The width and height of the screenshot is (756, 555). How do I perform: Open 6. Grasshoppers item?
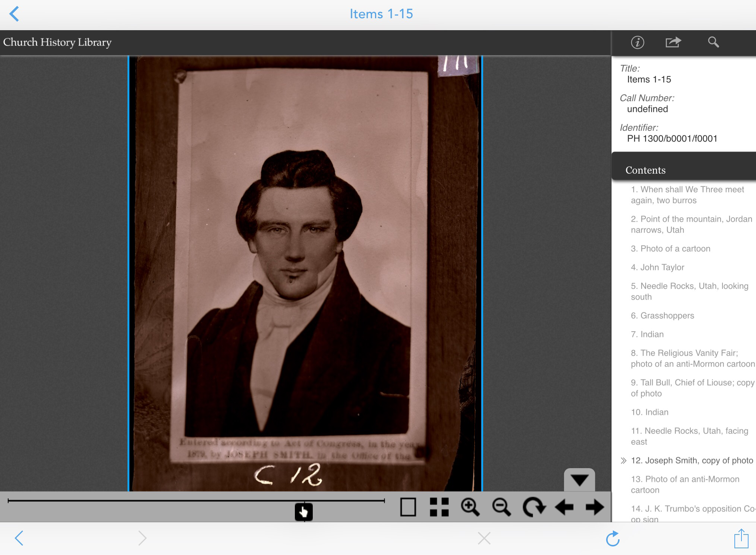coord(662,316)
